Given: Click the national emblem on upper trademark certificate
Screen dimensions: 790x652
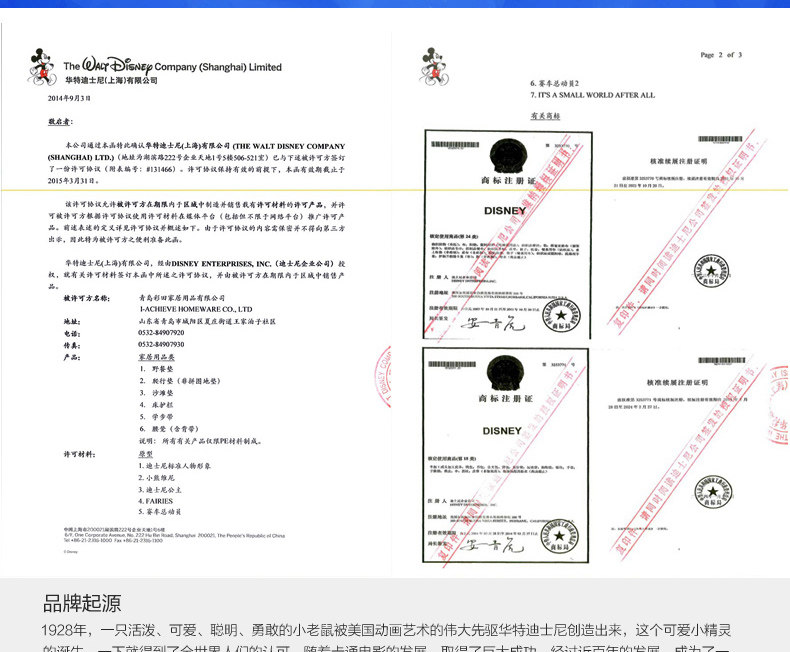Looking at the screenshot, I should tap(508, 157).
